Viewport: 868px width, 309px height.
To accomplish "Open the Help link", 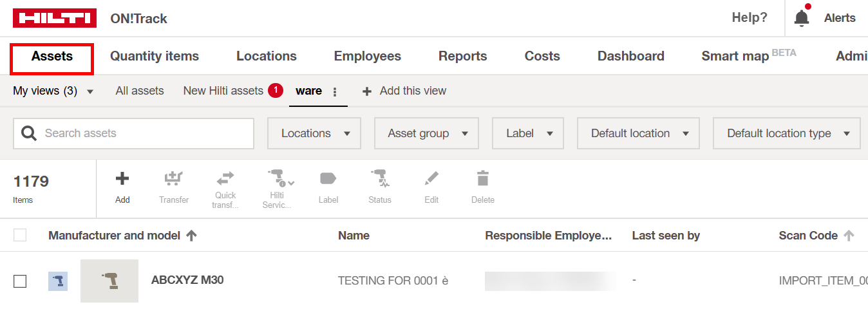I will tap(750, 18).
